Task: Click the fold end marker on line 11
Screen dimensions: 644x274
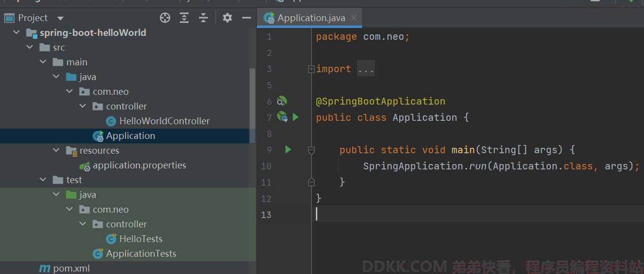Action: click(x=311, y=182)
